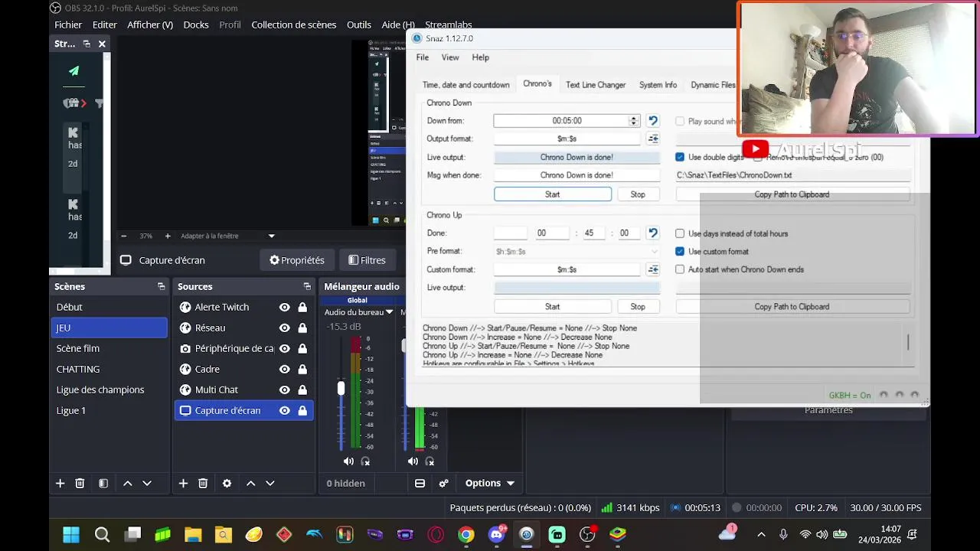Viewport: 980px width, 551px height.
Task: Open source properties gear in Sources toolbar
Action: tap(227, 483)
